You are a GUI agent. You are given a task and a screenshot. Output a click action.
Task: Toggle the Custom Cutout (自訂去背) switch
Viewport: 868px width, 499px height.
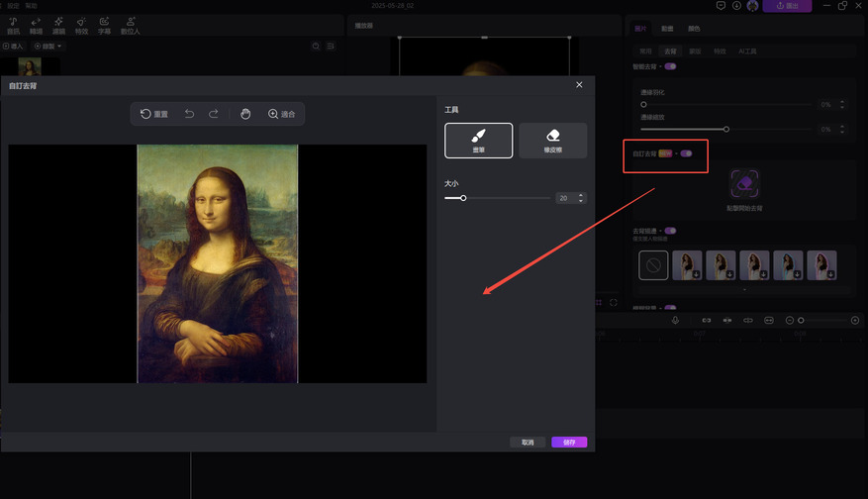687,153
